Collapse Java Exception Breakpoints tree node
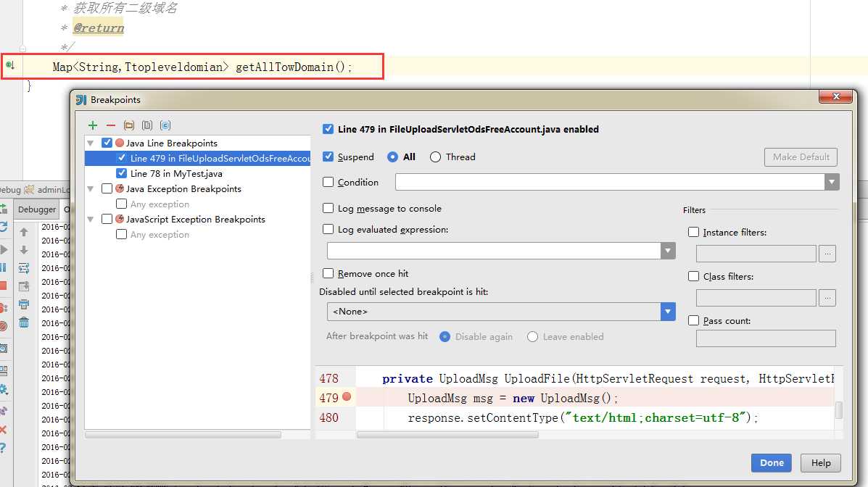 click(91, 189)
